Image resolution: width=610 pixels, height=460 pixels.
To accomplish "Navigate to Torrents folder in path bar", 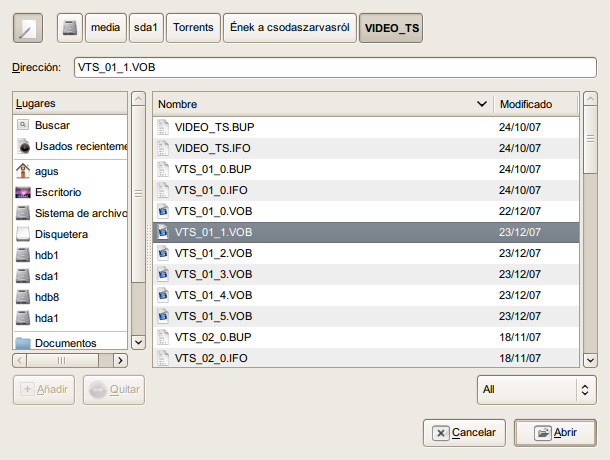I will pos(192,28).
